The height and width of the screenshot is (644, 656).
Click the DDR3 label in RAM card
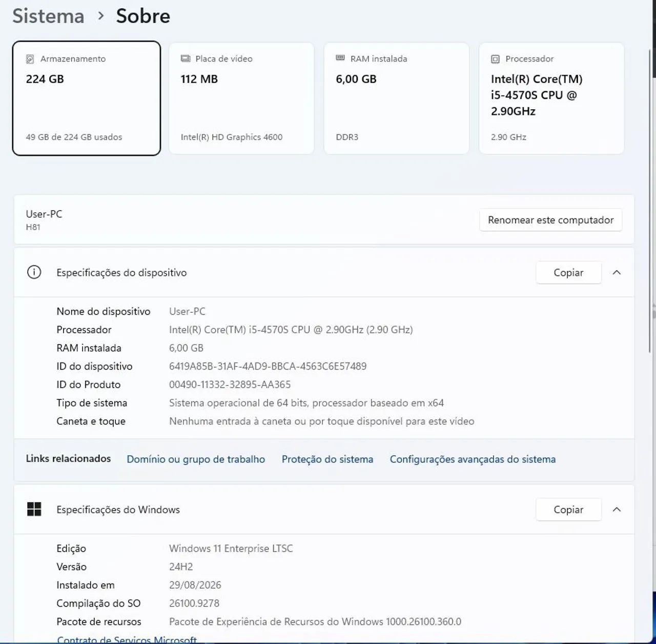(x=347, y=137)
